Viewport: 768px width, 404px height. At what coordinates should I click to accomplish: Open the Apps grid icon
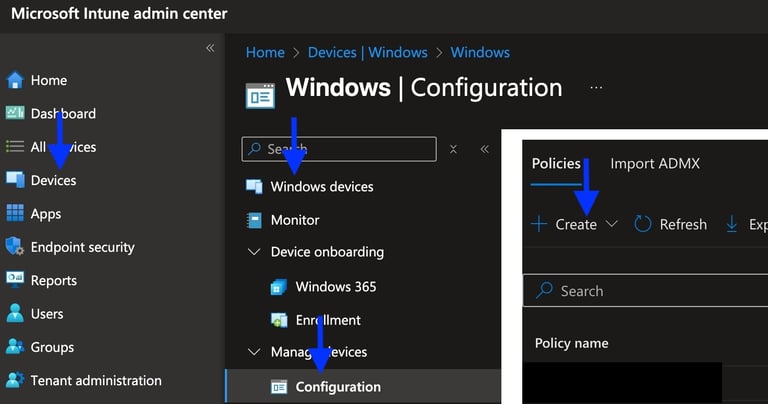(x=15, y=213)
